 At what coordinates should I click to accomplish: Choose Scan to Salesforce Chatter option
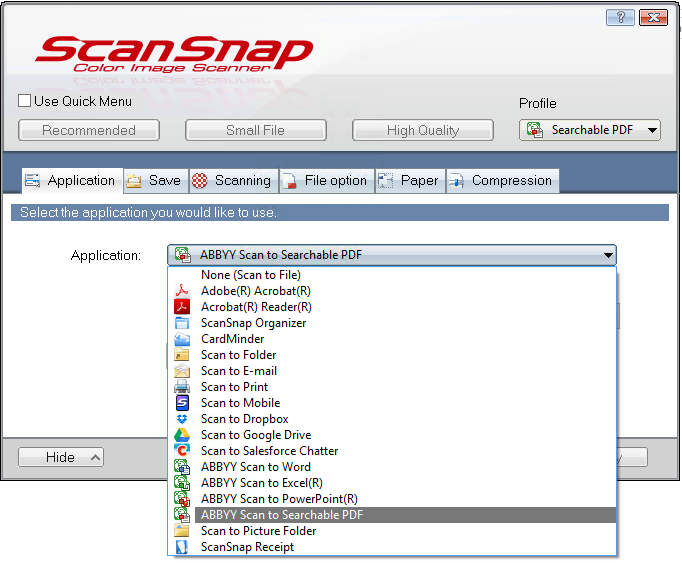(x=392, y=451)
